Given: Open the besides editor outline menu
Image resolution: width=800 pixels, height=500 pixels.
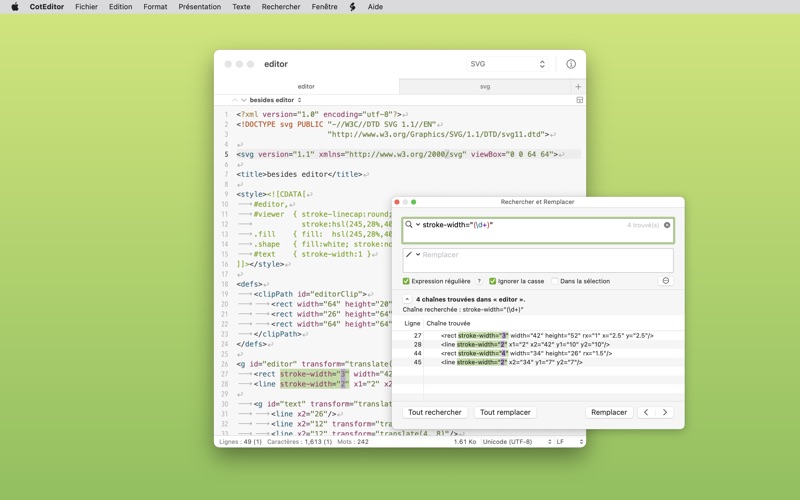Looking at the screenshot, I should [276, 100].
